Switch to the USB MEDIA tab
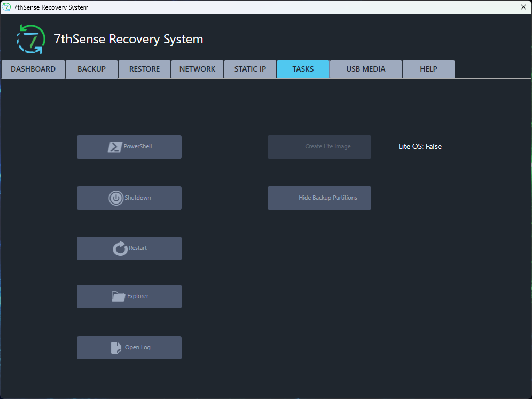 coord(366,69)
